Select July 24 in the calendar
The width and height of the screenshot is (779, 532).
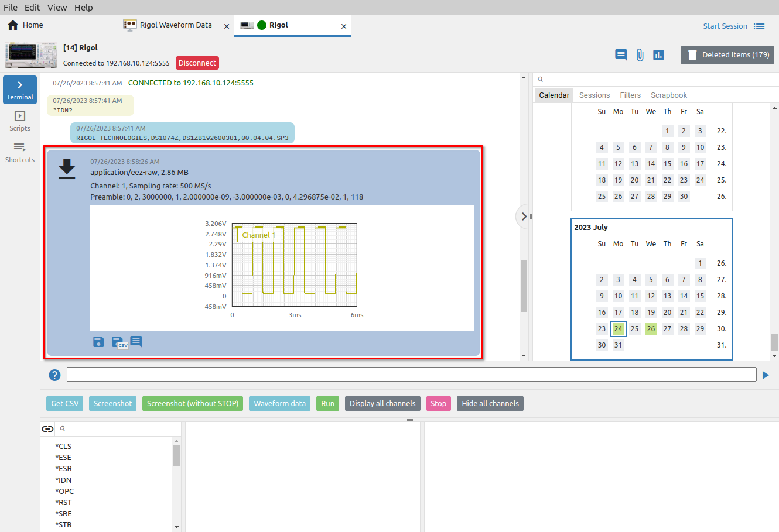pyautogui.click(x=619, y=329)
